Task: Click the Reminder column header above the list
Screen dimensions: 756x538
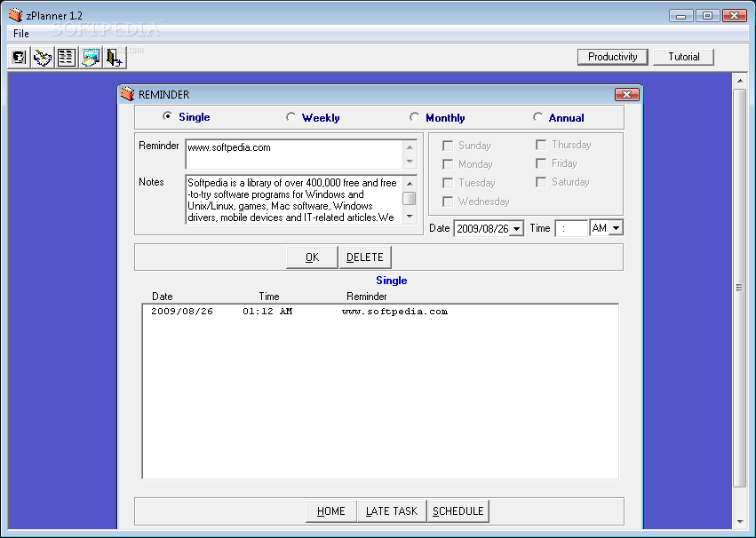Action: 366,297
